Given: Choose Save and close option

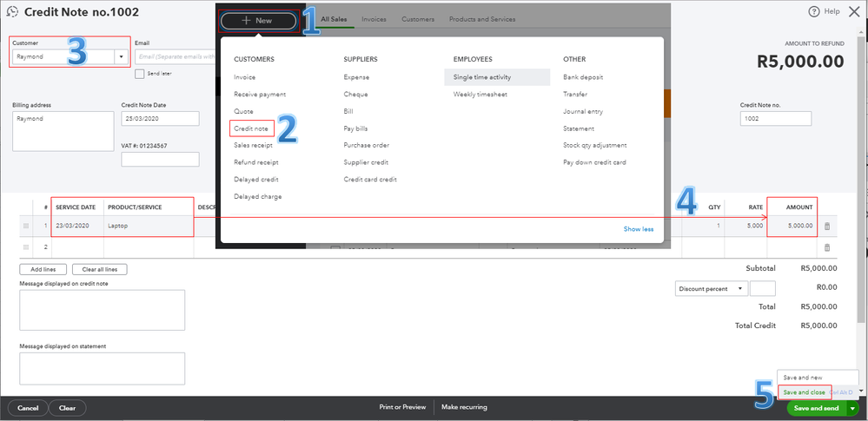Looking at the screenshot, I should (x=805, y=392).
